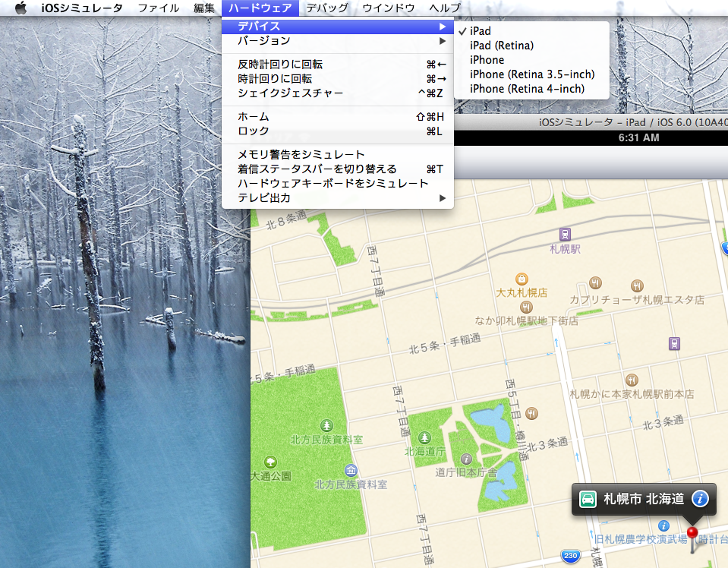Tap the 旧札幌農学校演武場 info icon

pyautogui.click(x=664, y=525)
